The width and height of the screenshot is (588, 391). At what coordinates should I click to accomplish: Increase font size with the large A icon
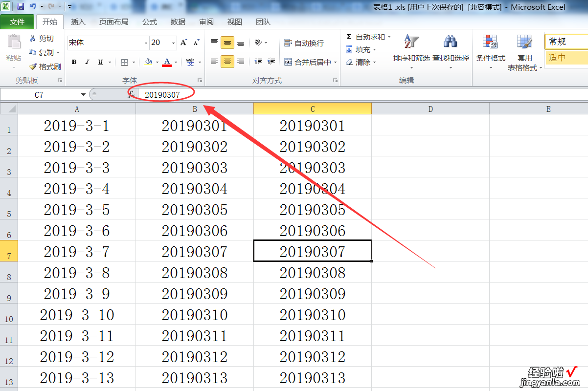(x=184, y=43)
